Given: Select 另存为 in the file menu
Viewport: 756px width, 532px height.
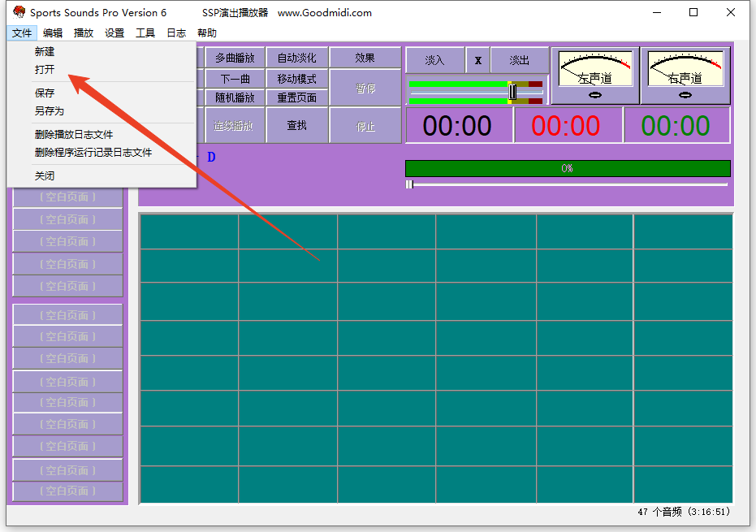Looking at the screenshot, I should click(50, 110).
